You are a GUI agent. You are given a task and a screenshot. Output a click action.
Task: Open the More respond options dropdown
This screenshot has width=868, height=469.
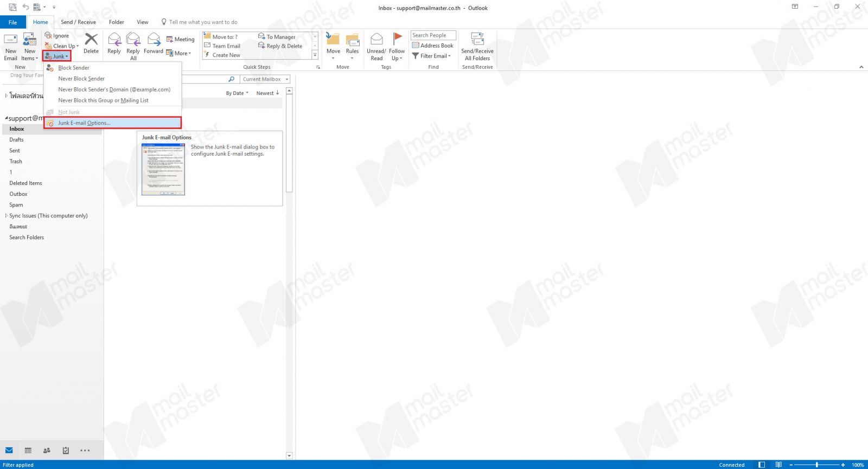coord(179,53)
